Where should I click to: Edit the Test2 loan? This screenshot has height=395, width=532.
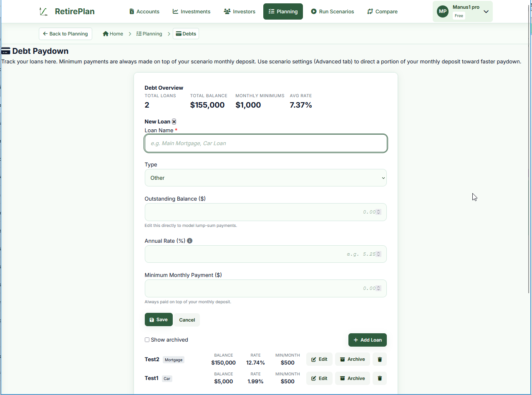pyautogui.click(x=319, y=359)
